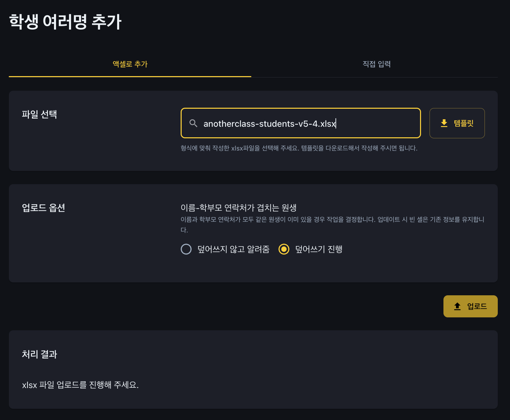Click the overwrite explanation description text

click(x=332, y=225)
